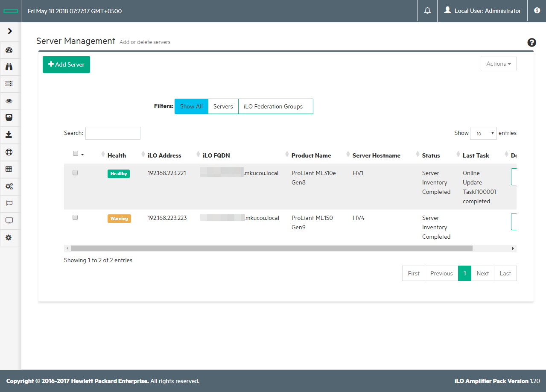Open the dashboard gauge icon in sidebar

tap(9, 50)
